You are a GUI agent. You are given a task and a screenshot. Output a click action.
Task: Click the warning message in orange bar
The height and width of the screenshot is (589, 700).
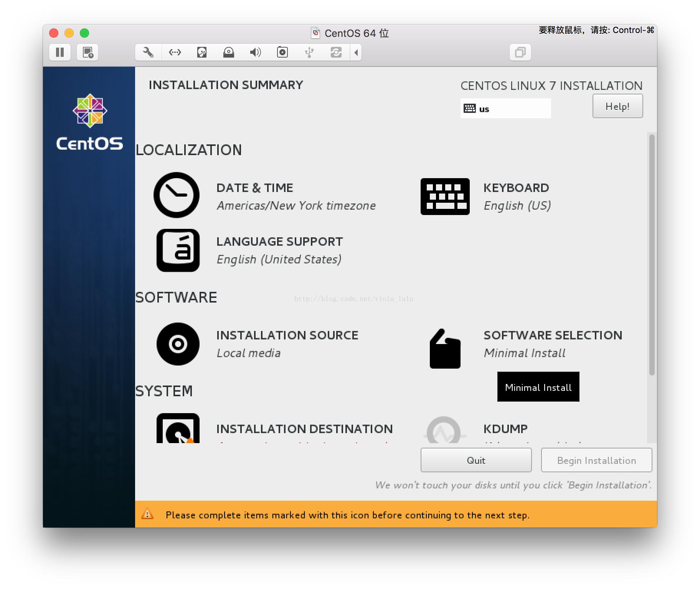(347, 515)
